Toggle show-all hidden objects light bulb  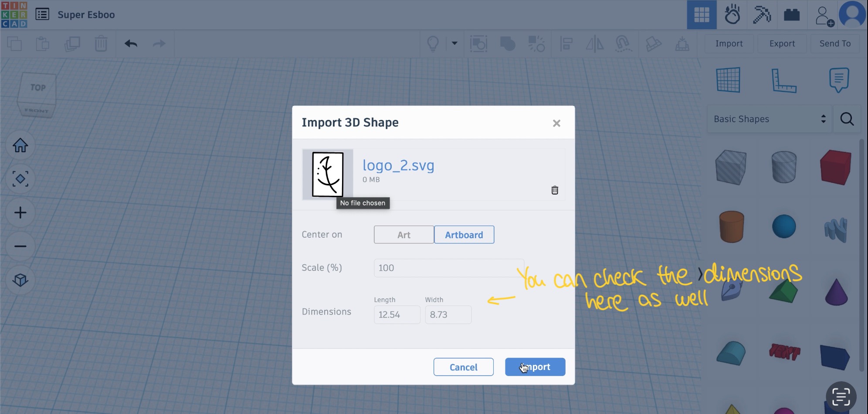(432, 44)
